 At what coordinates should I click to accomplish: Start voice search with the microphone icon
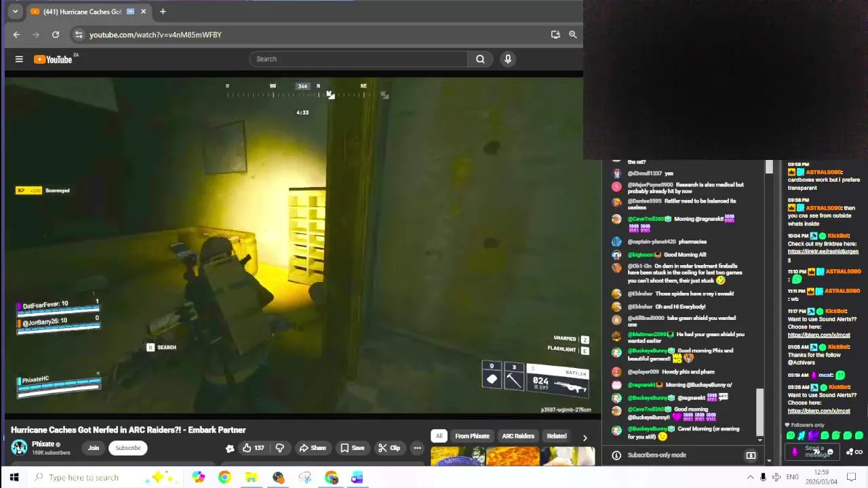coord(508,59)
